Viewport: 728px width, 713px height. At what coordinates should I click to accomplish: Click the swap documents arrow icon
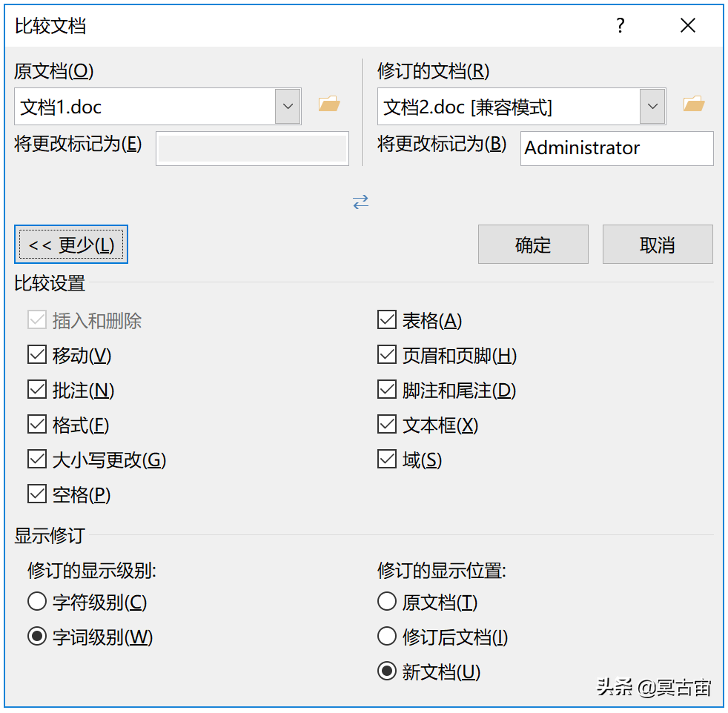pyautogui.click(x=361, y=201)
